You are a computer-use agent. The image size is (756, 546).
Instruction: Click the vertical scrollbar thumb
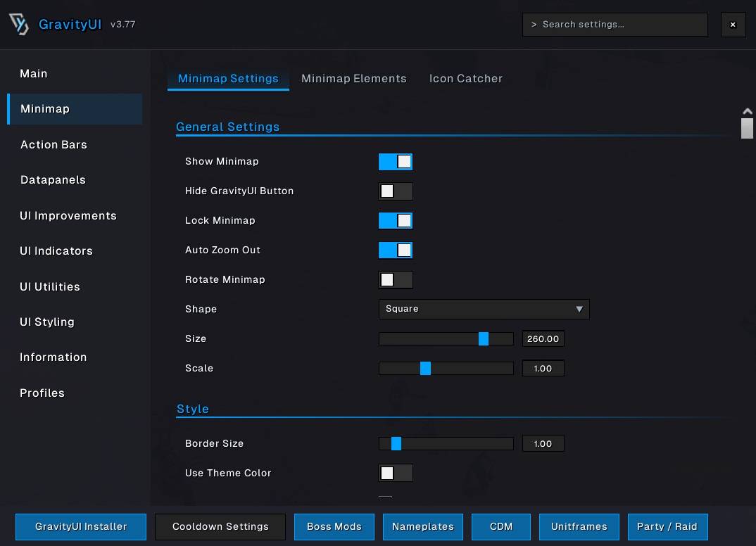coord(748,129)
